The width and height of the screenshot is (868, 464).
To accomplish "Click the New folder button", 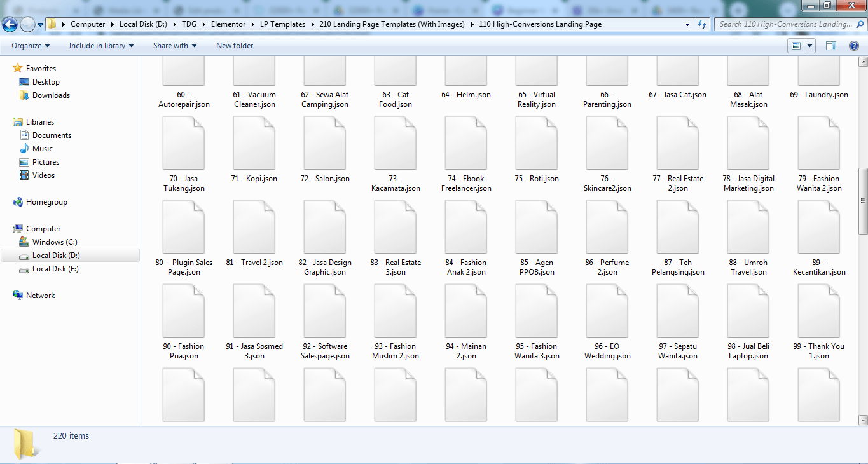I will tap(235, 46).
